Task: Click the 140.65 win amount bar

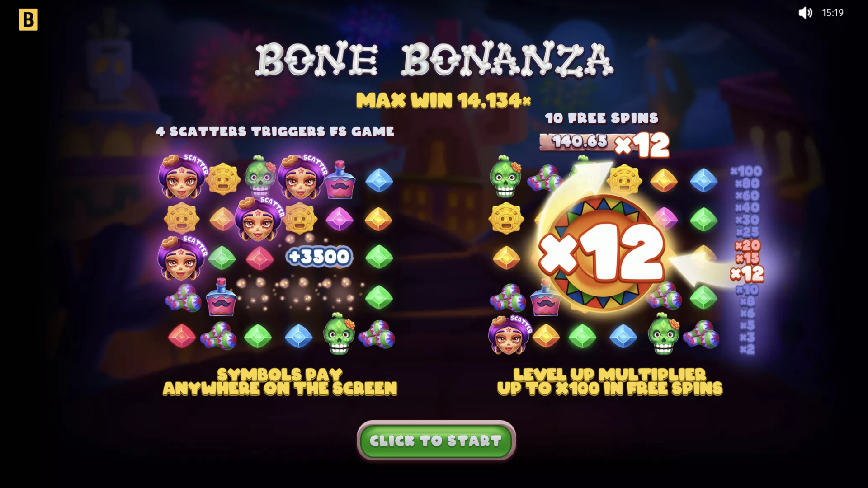Action: pos(580,142)
